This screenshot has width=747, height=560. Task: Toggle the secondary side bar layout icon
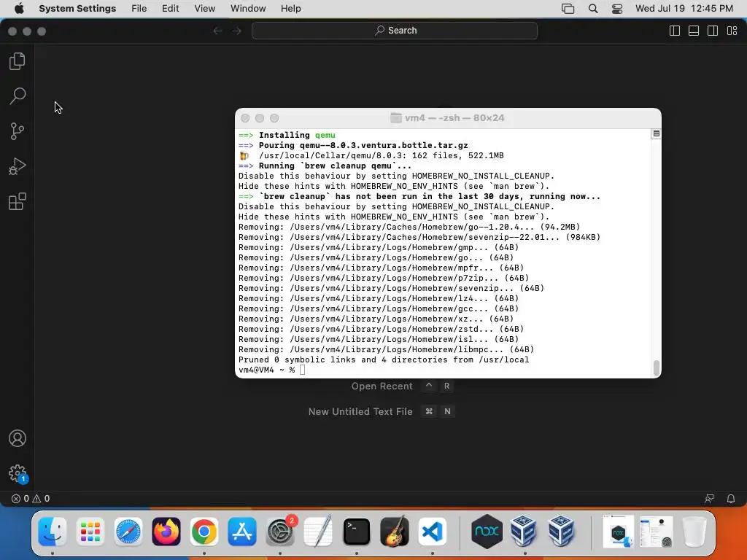tap(713, 31)
